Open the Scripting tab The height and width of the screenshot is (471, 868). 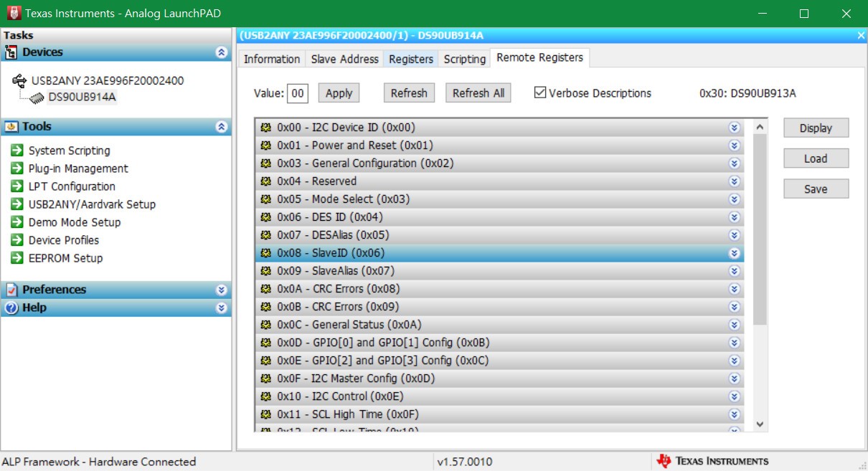465,59
